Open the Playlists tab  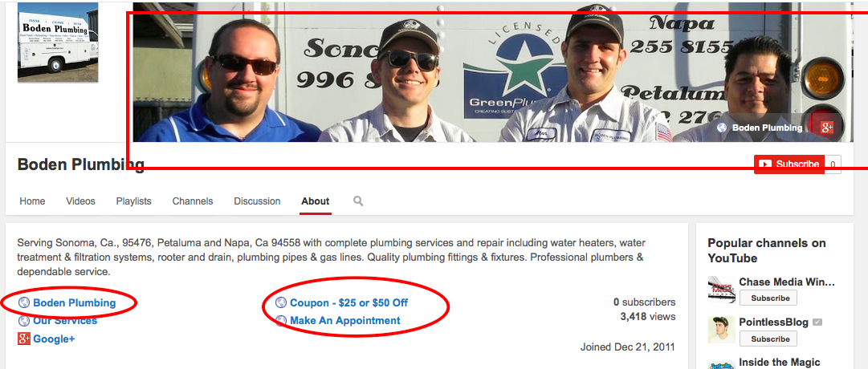pos(133,201)
